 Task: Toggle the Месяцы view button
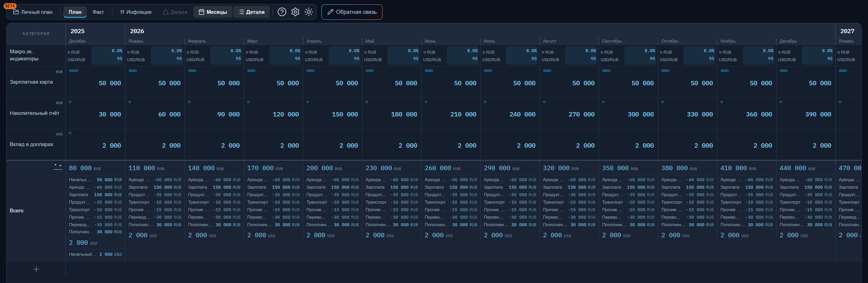[213, 12]
